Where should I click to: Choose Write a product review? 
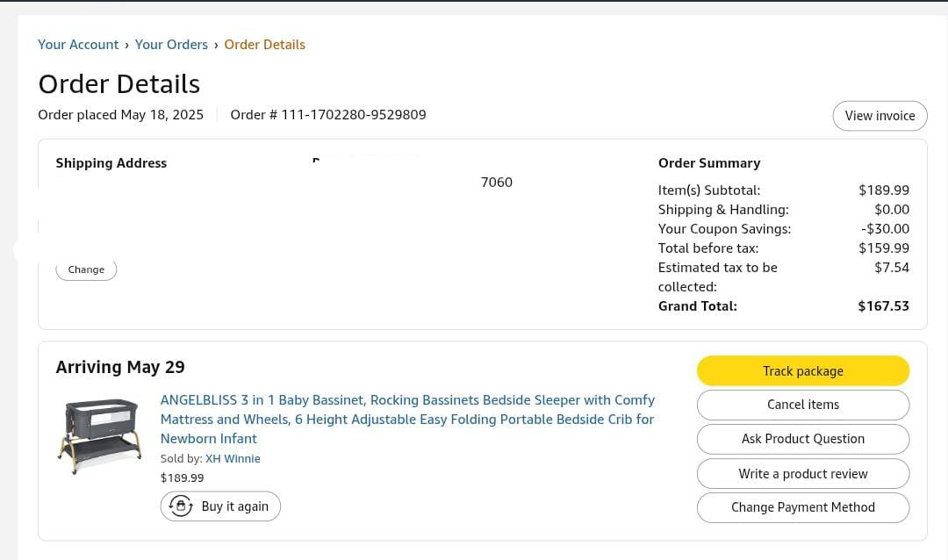802,474
